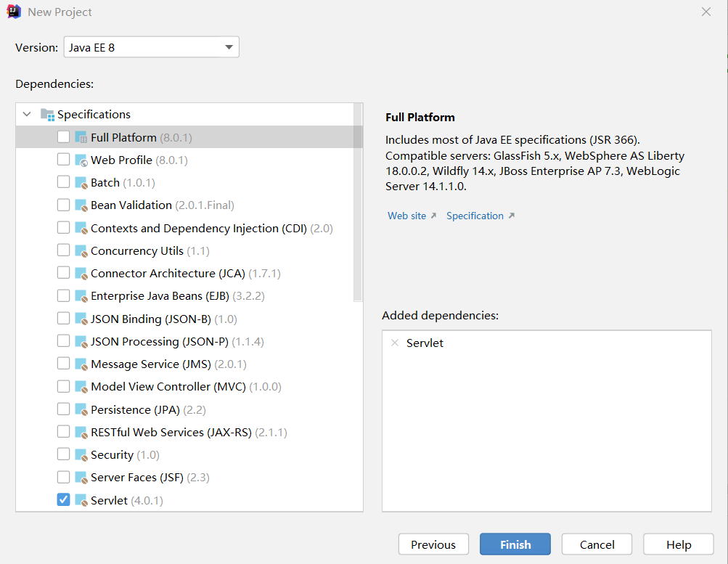Click the JSON Processing specification icon
Viewport: 728px width, 564px height.
tap(81, 342)
